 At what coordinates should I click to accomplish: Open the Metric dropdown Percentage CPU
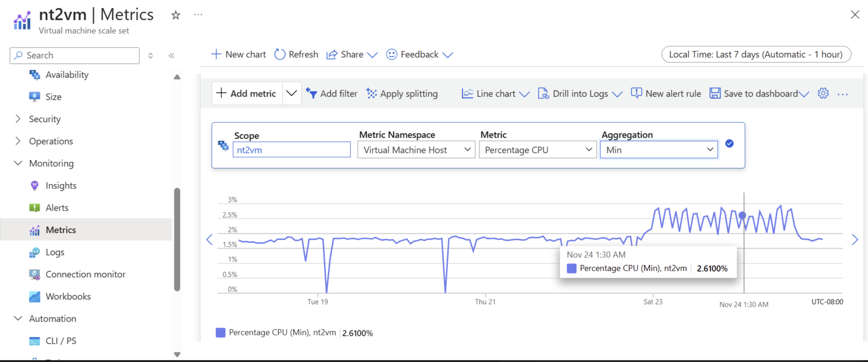point(538,150)
